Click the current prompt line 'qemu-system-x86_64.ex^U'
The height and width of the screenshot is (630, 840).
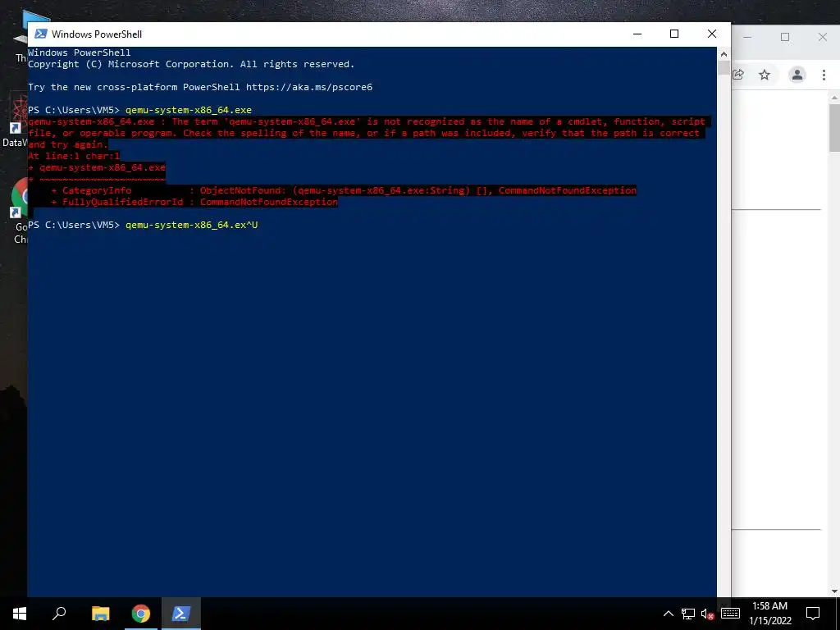pos(192,225)
